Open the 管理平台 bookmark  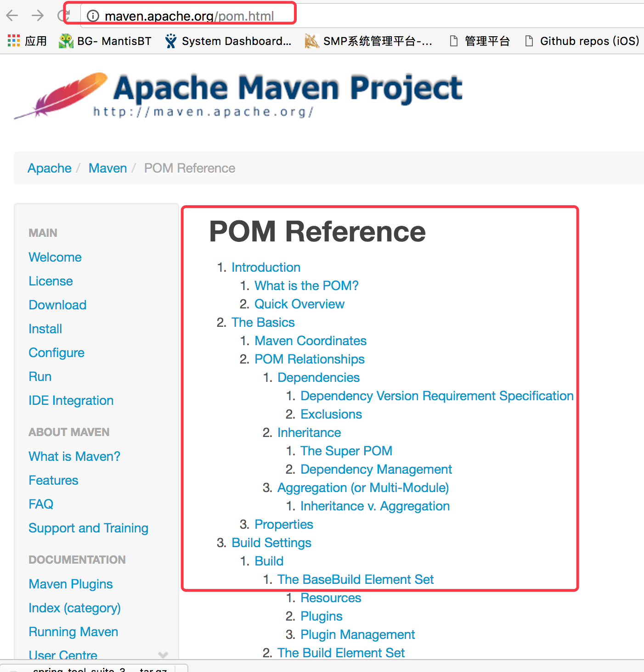pos(480,41)
